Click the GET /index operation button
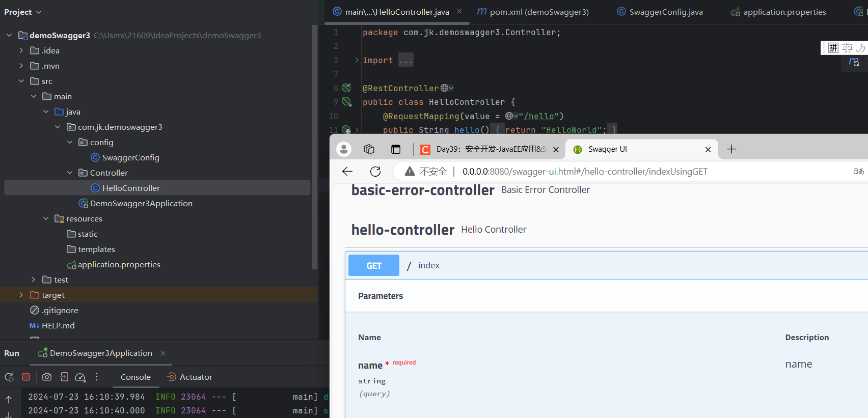The height and width of the screenshot is (418, 868). point(374,265)
